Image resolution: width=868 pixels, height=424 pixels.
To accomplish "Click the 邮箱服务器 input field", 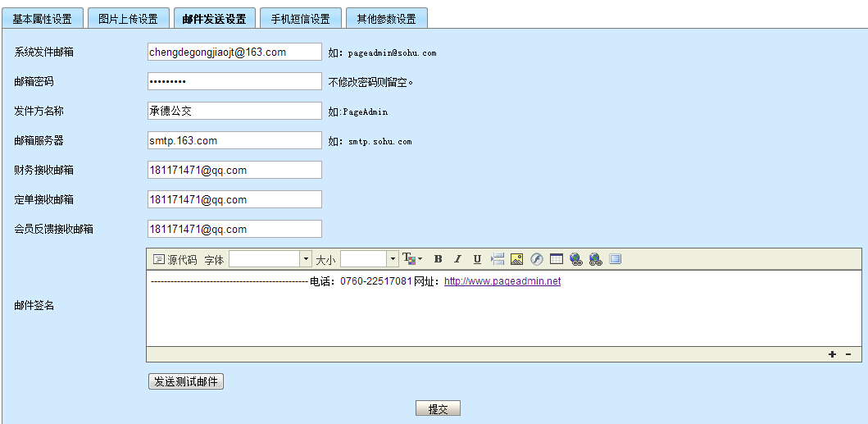I will click(234, 140).
